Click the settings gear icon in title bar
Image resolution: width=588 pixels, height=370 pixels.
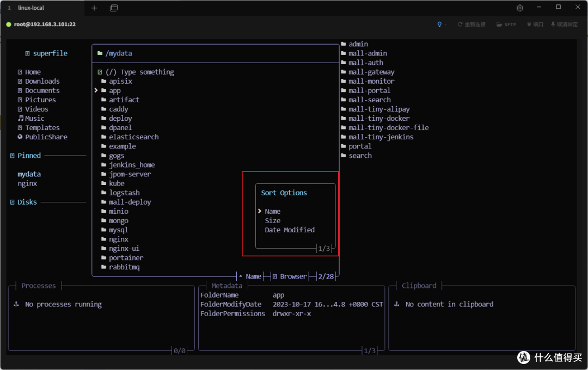[520, 8]
